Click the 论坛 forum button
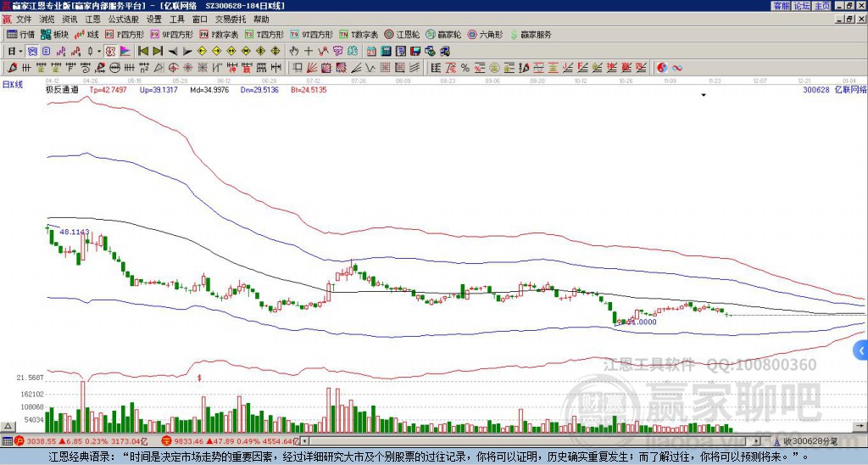This screenshot has height=465, width=868. [802, 6]
